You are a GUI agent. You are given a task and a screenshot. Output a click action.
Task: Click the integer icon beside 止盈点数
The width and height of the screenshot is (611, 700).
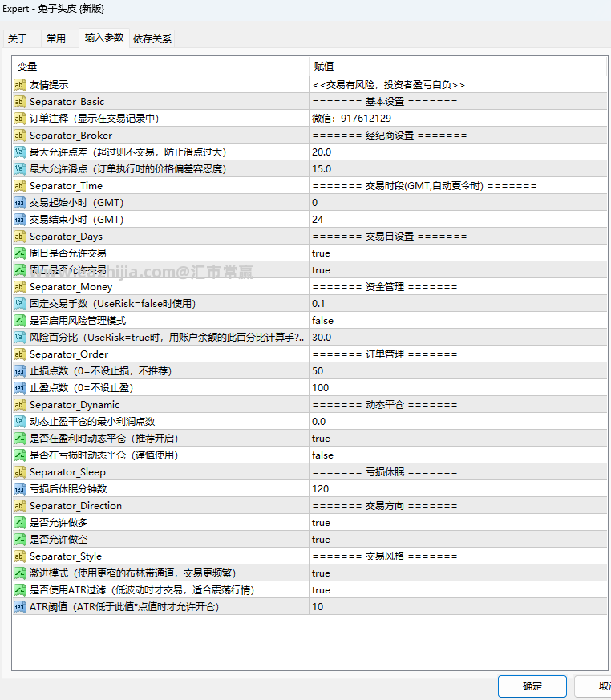[19, 388]
